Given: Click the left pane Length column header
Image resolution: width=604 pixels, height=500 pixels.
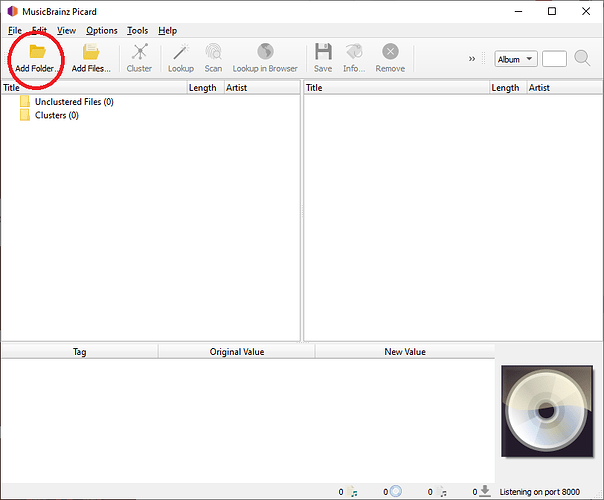Looking at the screenshot, I should 205,88.
